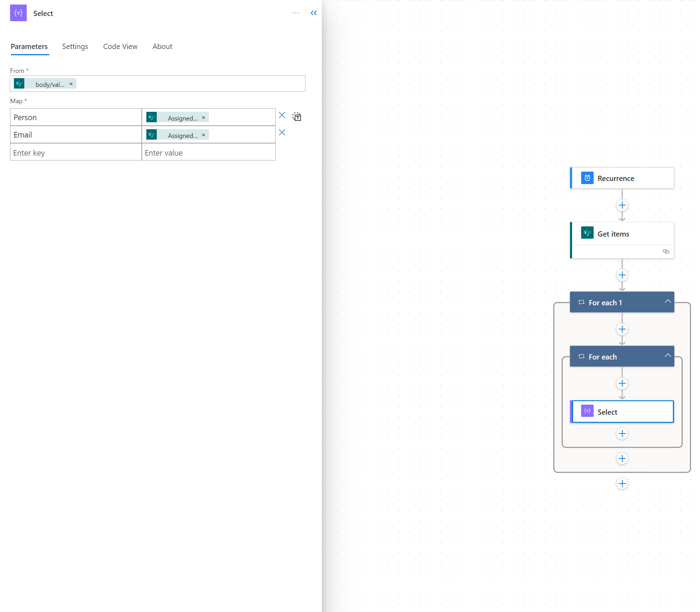The height and width of the screenshot is (612, 700).
Task: Open the more options ellipsis menu
Action: [x=296, y=13]
